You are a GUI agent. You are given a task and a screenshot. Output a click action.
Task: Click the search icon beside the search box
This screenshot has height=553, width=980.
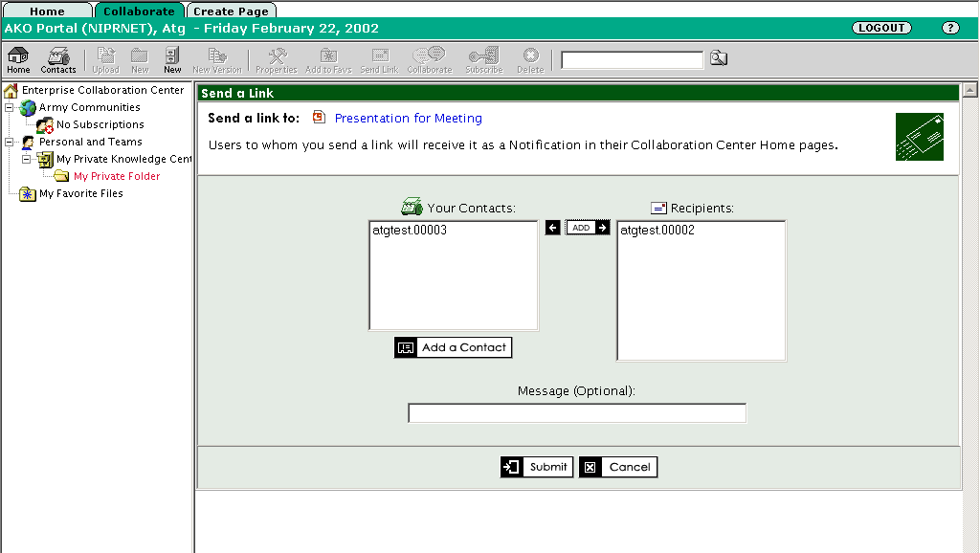pyautogui.click(x=718, y=59)
